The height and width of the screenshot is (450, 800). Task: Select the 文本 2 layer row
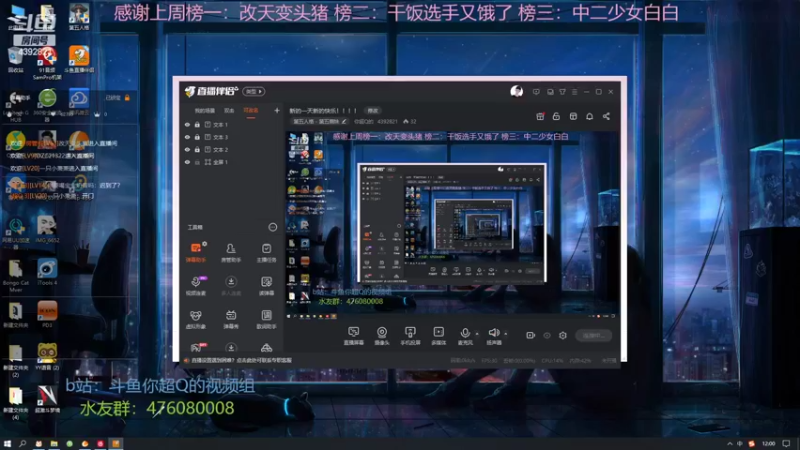232,149
